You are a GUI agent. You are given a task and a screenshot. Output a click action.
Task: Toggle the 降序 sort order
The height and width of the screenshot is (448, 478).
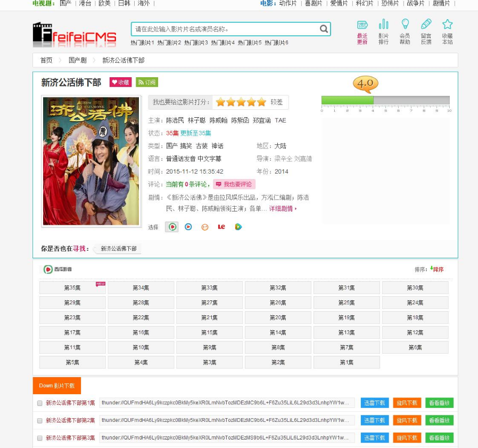click(437, 269)
